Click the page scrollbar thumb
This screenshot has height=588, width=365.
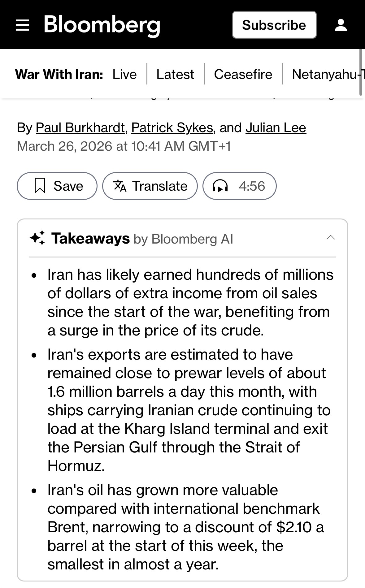tap(361, 72)
